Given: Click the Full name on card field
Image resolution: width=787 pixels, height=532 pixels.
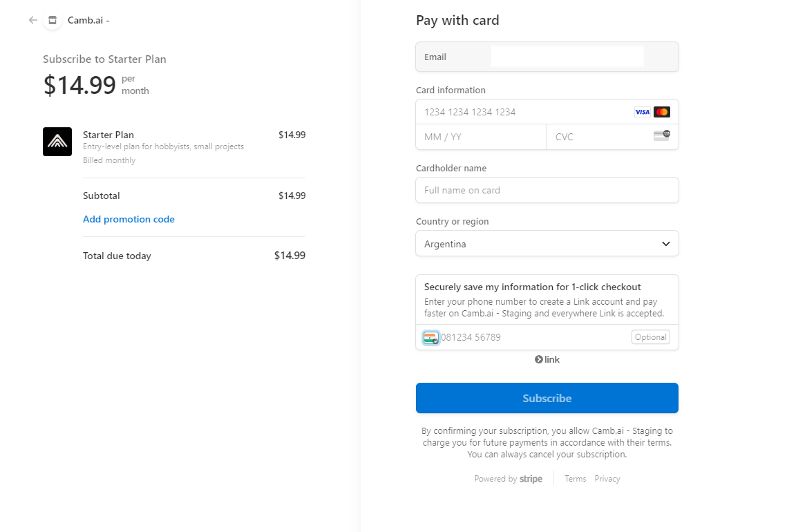Looking at the screenshot, I should (x=547, y=190).
